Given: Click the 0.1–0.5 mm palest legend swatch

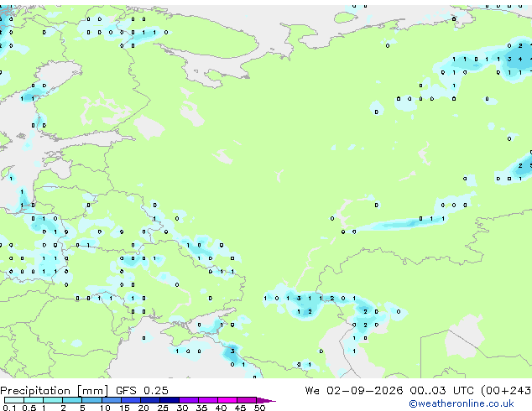Looking at the screenshot, I should (x=14, y=400).
